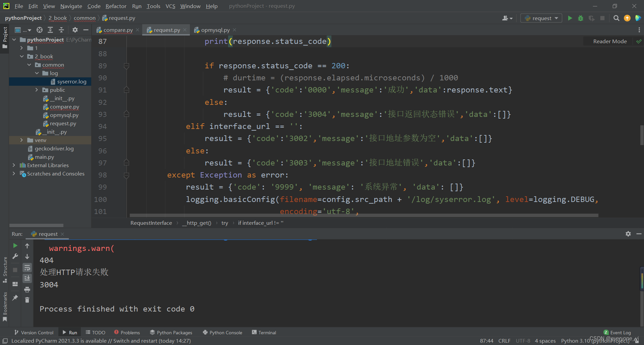Click the inspections green checkmark
The image size is (644, 345).
click(x=639, y=42)
